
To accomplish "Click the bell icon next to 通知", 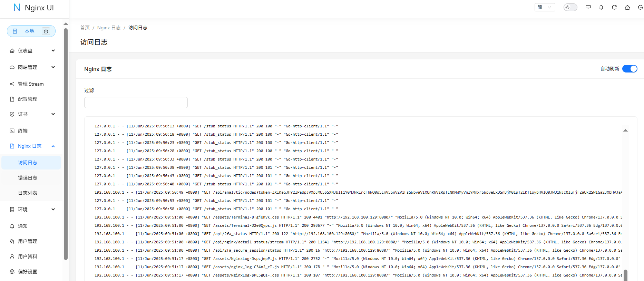I will coord(12,226).
